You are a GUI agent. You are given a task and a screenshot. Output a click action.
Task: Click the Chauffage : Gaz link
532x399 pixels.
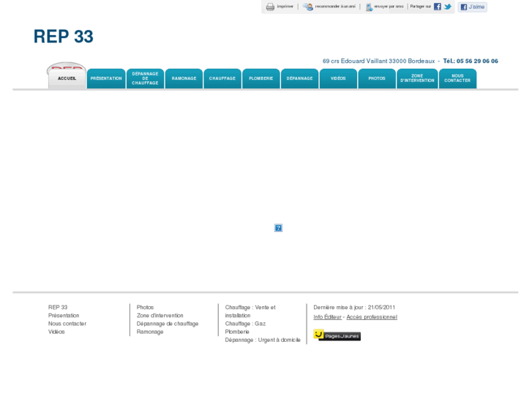point(245,324)
